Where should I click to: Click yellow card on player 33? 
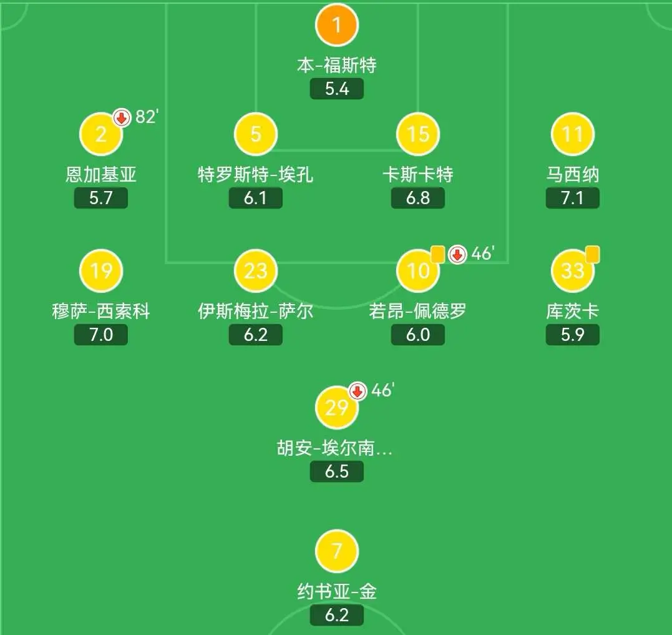tap(592, 254)
